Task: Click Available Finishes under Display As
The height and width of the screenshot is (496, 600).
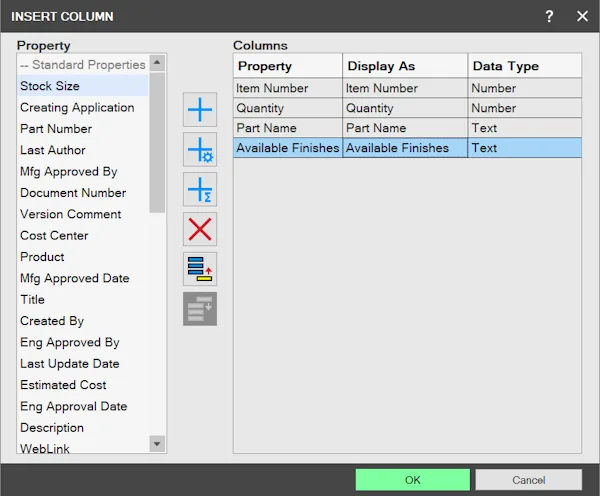Action: tap(405, 148)
